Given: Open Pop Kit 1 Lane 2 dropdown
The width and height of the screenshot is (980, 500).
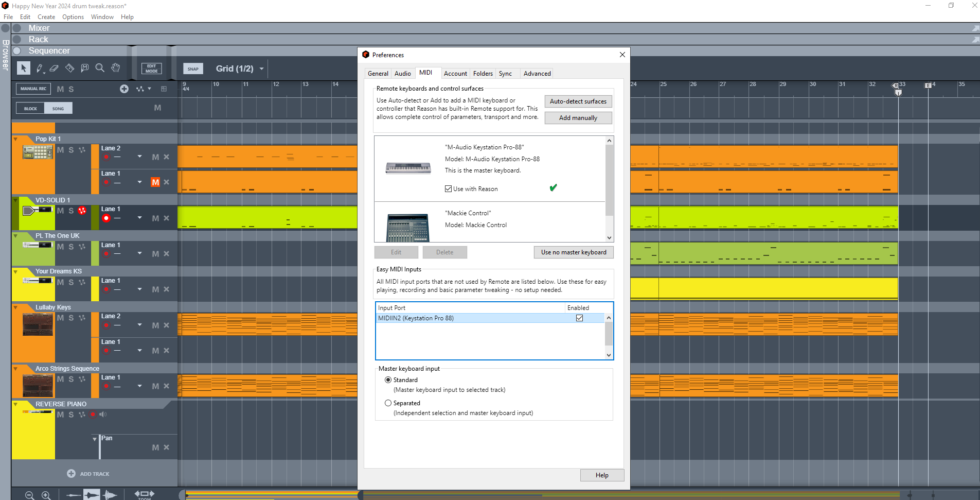Looking at the screenshot, I should (x=140, y=157).
